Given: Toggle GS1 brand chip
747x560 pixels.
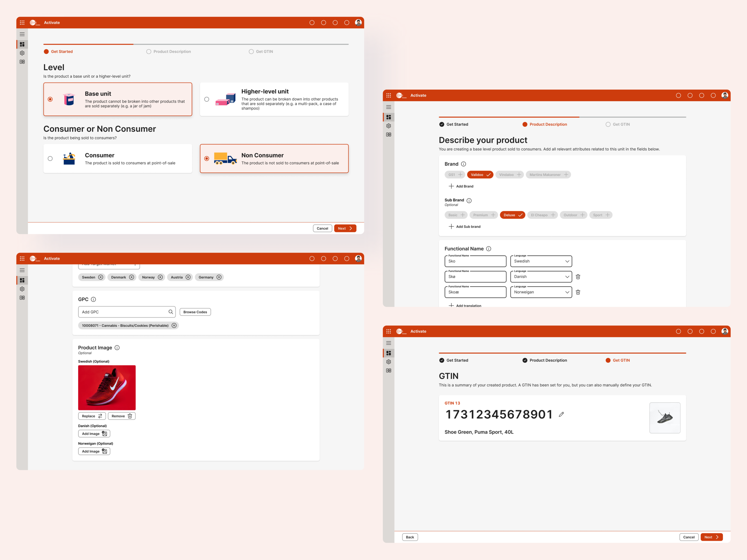Looking at the screenshot, I should pos(455,174).
